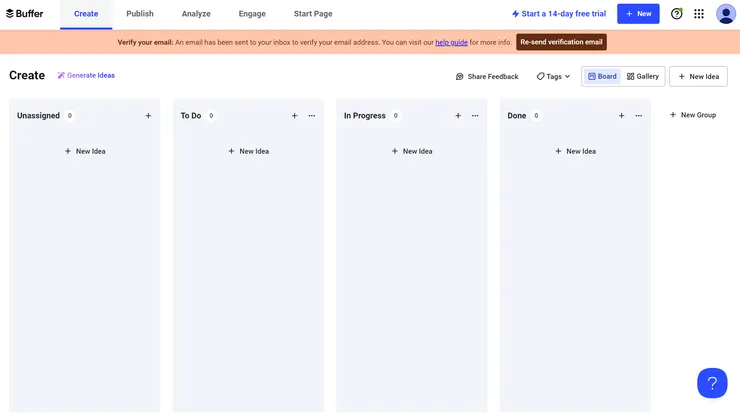Open In Progress group options menu
Viewport: 740px width, 413px height.
coord(475,116)
